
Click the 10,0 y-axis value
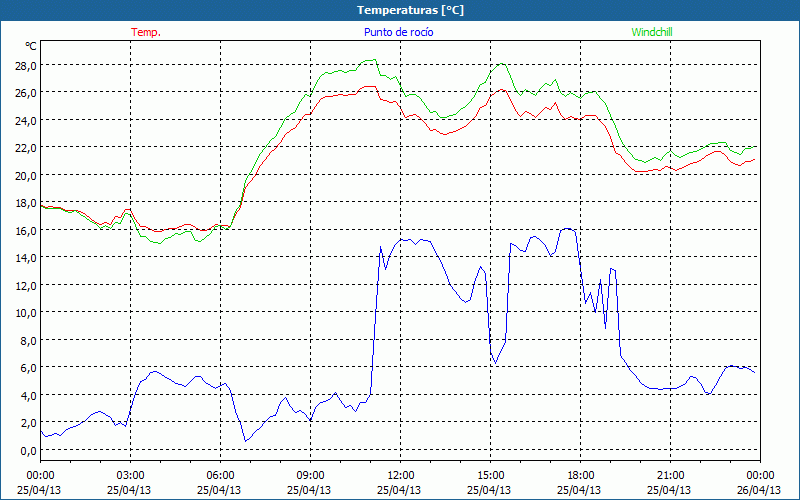(x=27, y=313)
